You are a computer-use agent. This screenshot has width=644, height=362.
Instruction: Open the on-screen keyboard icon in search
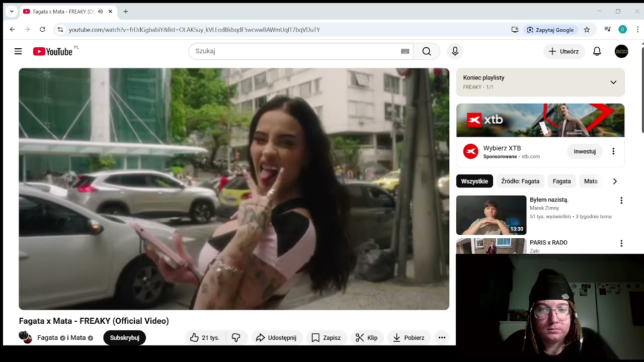click(405, 51)
